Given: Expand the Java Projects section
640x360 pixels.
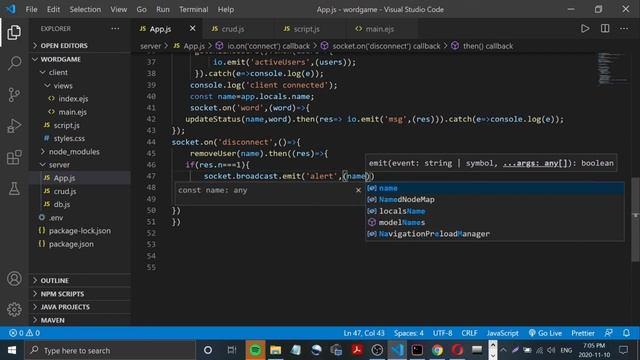Looking at the screenshot, I should 80,307.
